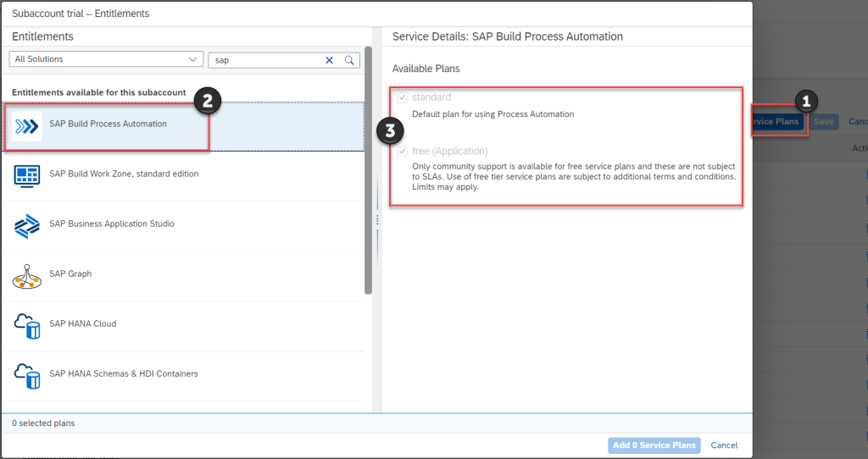
Task: Clear the search field with the X icon
Action: (x=330, y=60)
